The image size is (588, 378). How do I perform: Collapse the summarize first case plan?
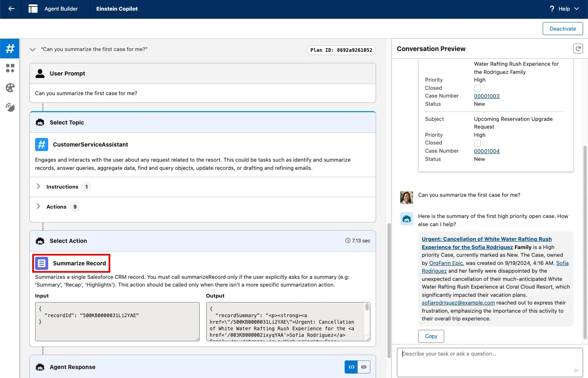33,49
